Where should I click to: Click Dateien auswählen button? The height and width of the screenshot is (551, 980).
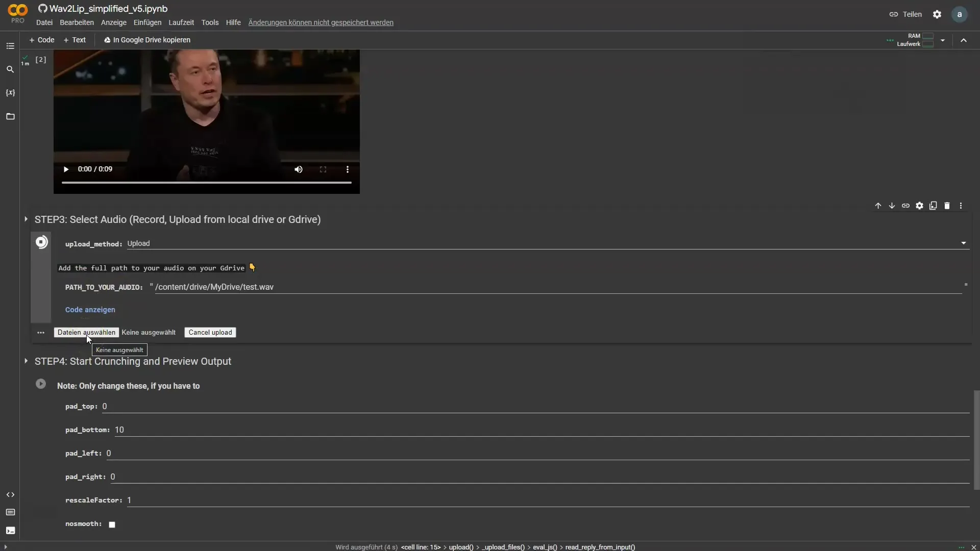pos(86,333)
